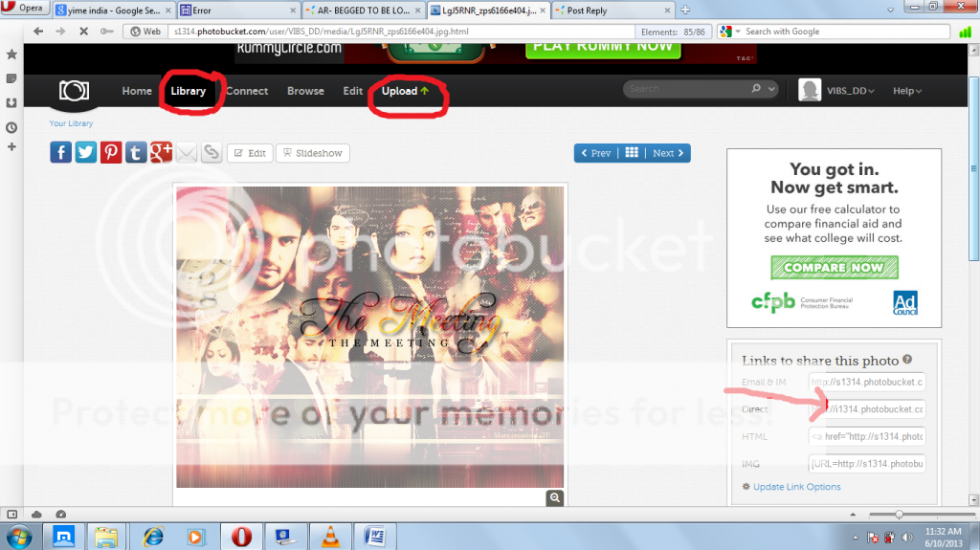The height and width of the screenshot is (550, 980).
Task: Click the Photobucket camera logo
Action: tap(74, 91)
